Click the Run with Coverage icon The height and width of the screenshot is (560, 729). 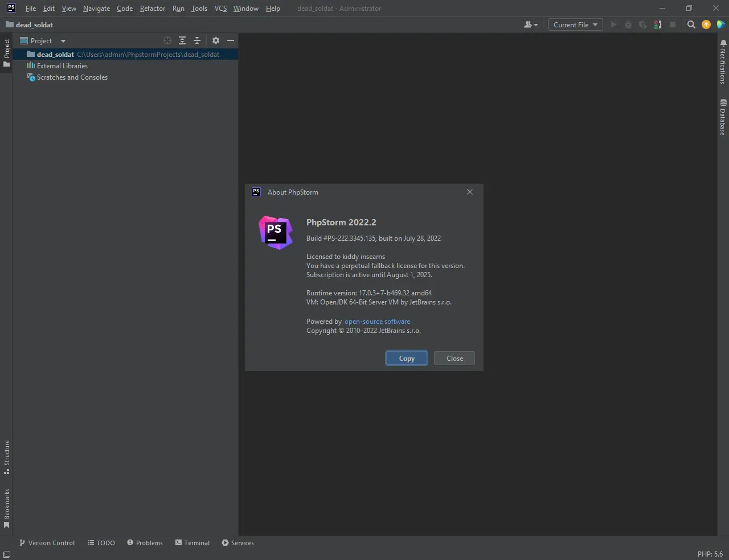(643, 25)
